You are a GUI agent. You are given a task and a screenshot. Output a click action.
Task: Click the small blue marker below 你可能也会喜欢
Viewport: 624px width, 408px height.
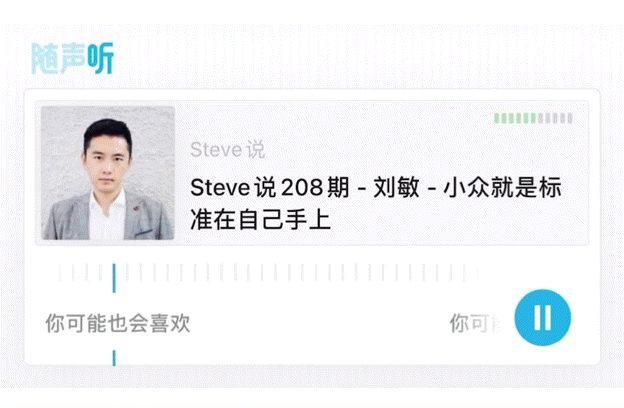click(114, 358)
